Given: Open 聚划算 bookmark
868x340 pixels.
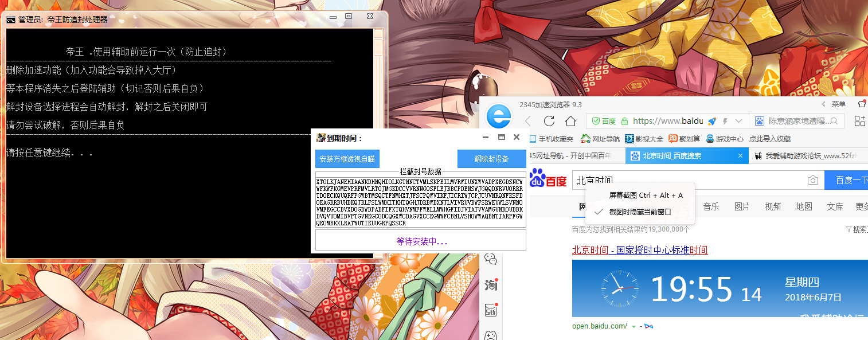Looking at the screenshot, I should 685,139.
